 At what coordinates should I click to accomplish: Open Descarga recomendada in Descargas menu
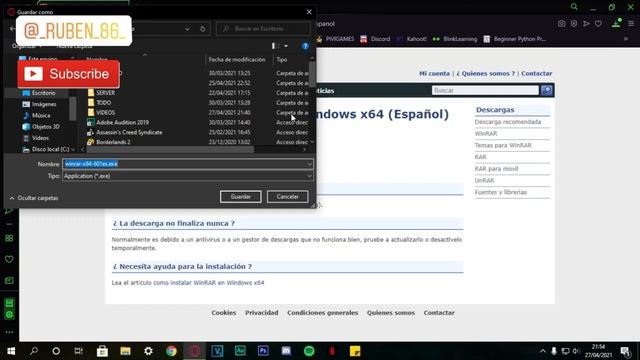pos(508,122)
